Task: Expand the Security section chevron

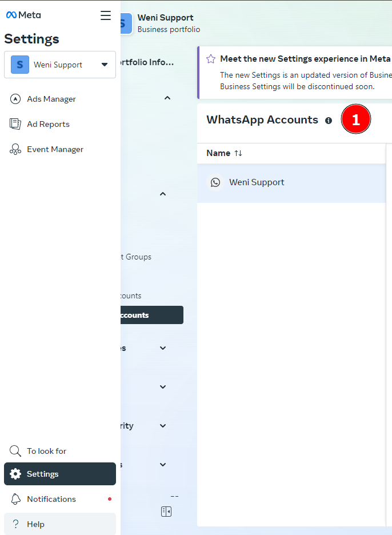Action: pyautogui.click(x=162, y=425)
